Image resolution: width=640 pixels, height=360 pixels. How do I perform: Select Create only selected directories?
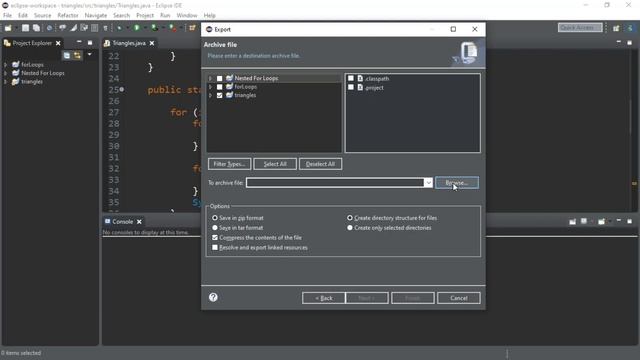[350, 228]
